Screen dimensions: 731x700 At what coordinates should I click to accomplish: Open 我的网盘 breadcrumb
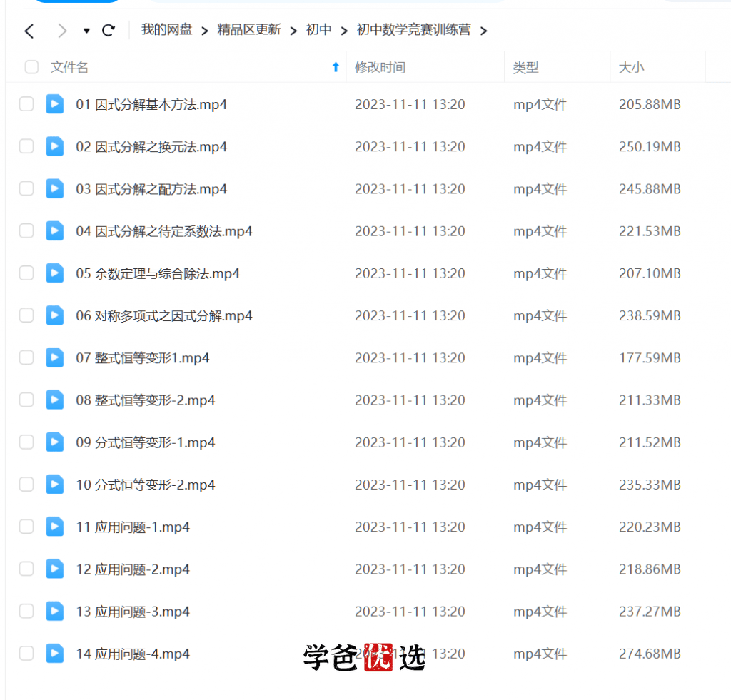pos(167,30)
